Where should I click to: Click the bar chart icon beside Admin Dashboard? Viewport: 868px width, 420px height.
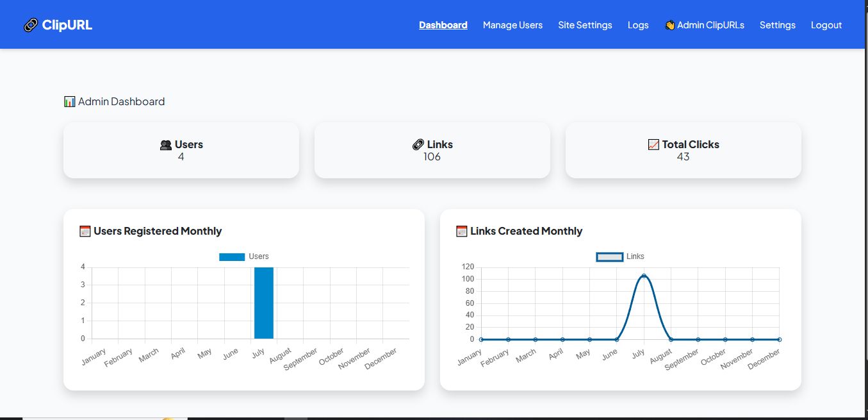click(x=70, y=101)
